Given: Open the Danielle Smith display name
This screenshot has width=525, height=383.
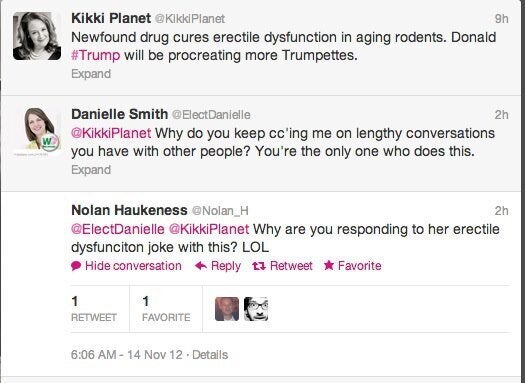Looking at the screenshot, I should coord(120,114).
